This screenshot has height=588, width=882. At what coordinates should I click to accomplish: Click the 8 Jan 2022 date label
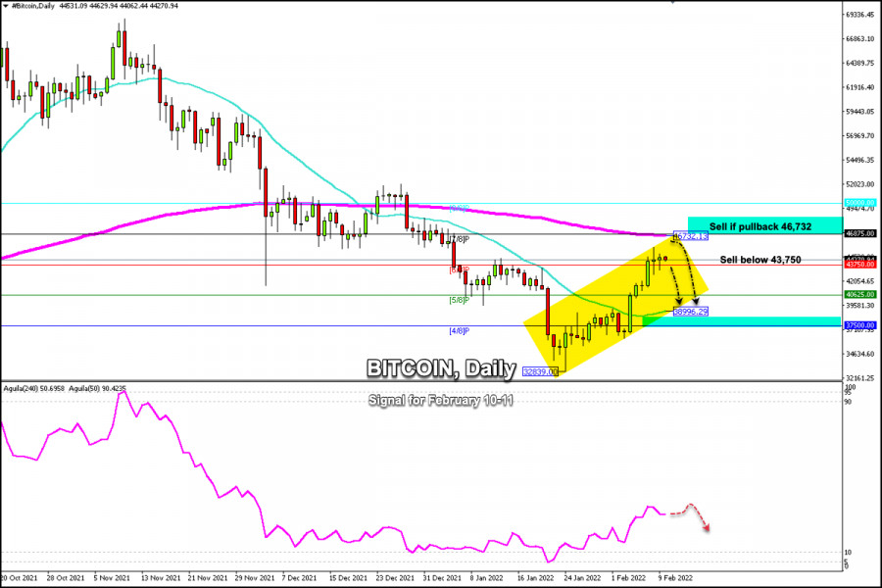click(x=486, y=578)
